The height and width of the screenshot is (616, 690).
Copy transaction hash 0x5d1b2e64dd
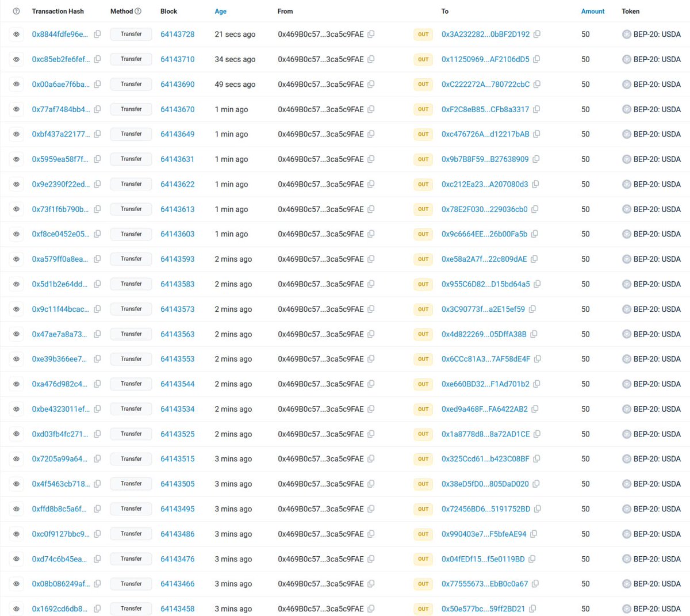[x=97, y=284]
